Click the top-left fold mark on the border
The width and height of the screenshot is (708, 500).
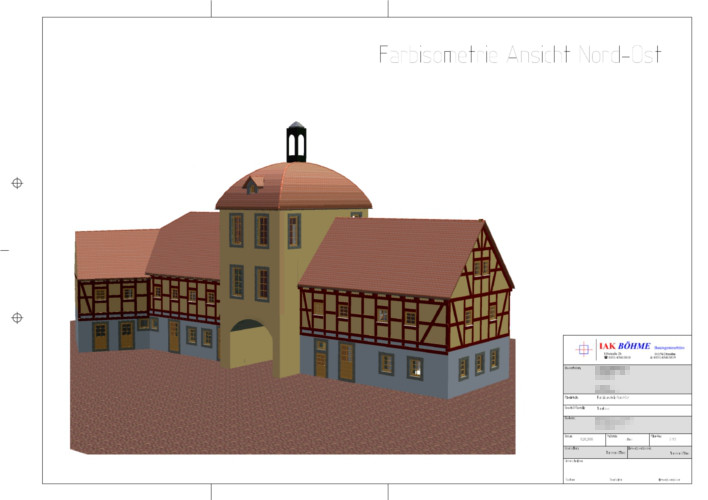coord(211,9)
